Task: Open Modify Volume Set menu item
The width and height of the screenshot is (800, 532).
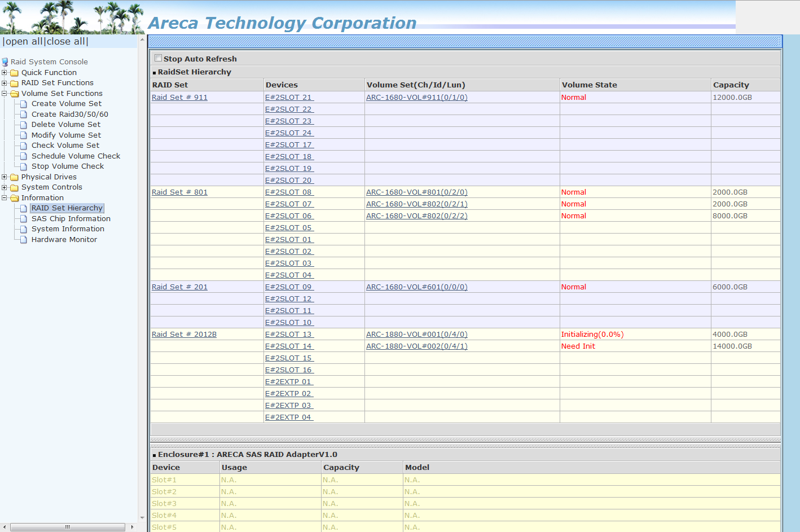Action: click(x=66, y=135)
